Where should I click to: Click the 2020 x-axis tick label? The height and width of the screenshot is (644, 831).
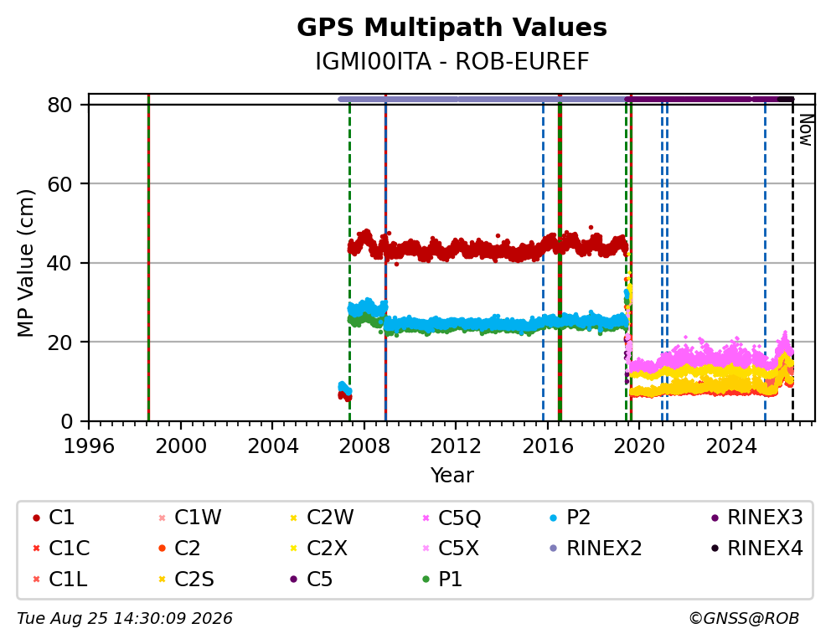click(x=639, y=446)
